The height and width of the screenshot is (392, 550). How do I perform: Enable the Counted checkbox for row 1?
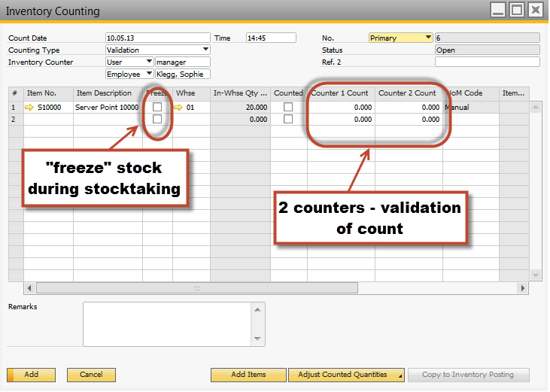click(x=288, y=108)
